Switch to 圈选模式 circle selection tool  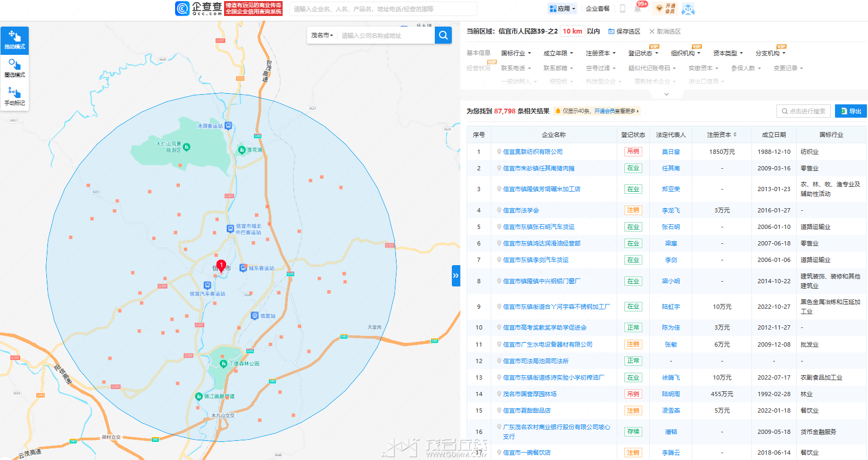14,68
